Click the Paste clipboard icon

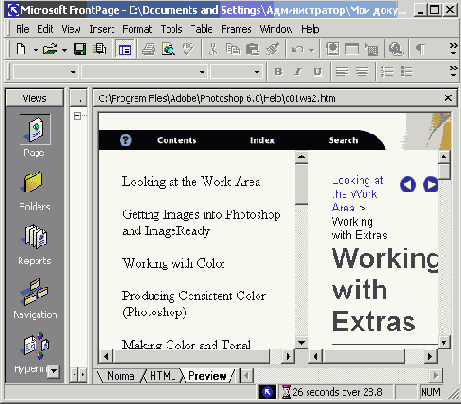[x=252, y=49]
